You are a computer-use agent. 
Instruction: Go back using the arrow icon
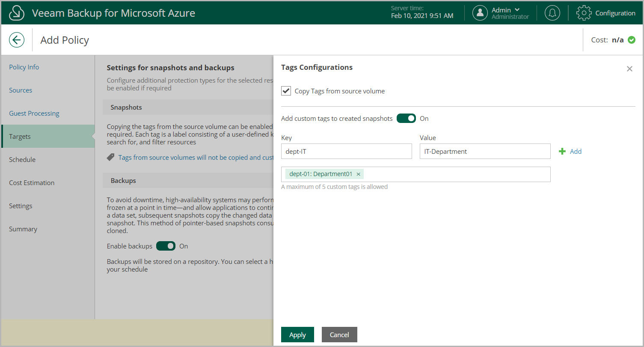point(17,40)
